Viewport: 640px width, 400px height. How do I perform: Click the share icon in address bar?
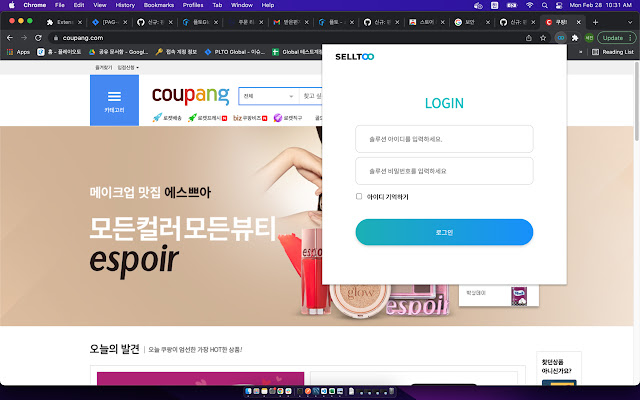(529, 38)
